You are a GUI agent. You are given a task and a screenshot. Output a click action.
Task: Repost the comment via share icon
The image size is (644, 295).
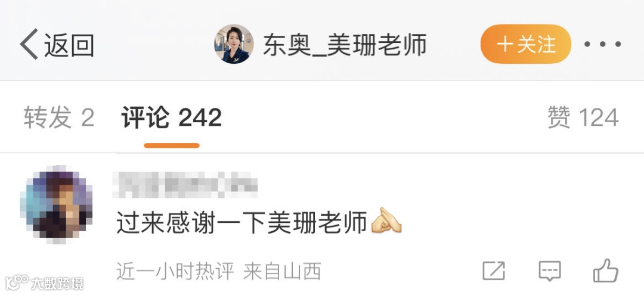(494, 271)
